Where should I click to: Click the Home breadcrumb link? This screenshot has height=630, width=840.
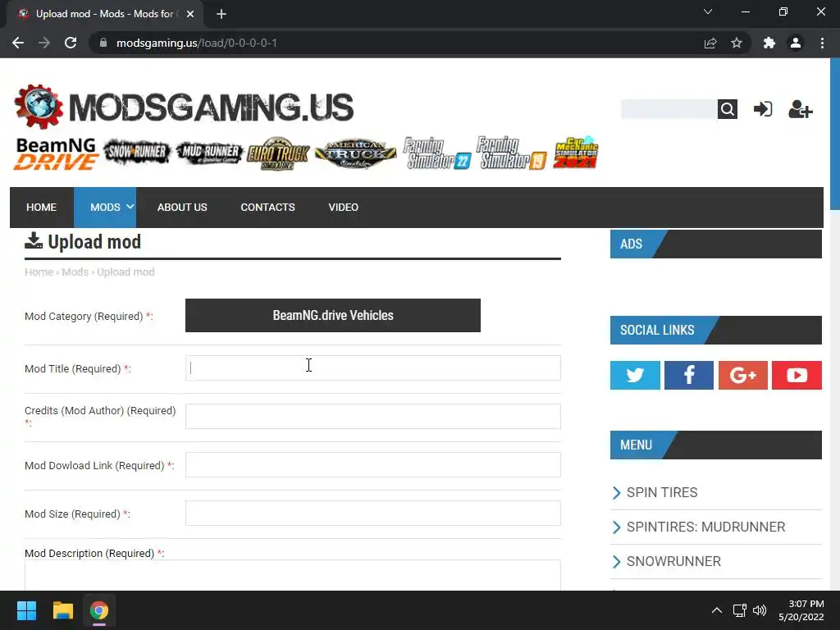39,272
